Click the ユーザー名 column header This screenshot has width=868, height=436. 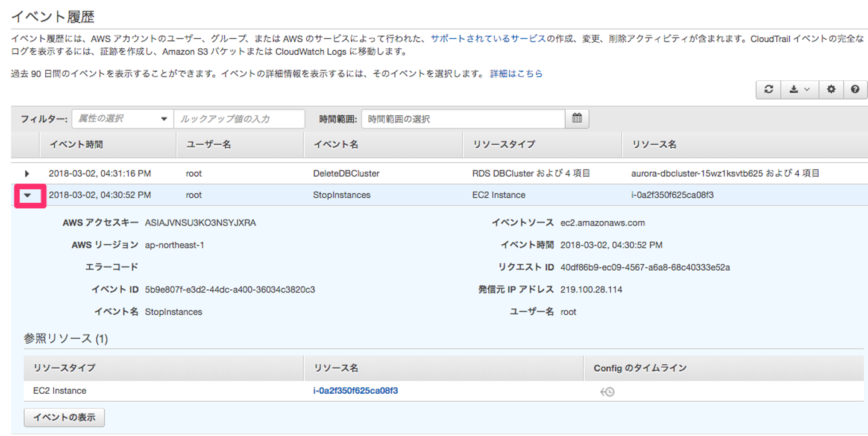click(x=209, y=145)
